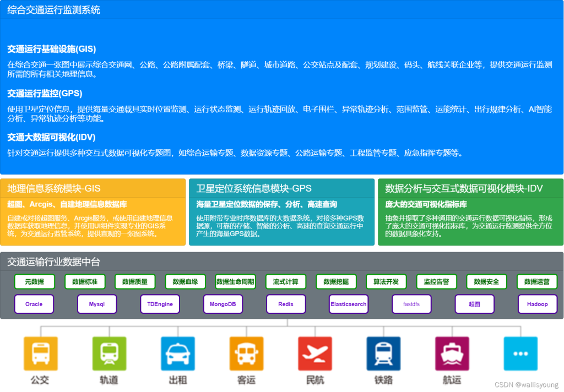The width and height of the screenshot is (564, 392).
Task: Click the Oracle database label
Action: [34, 303]
